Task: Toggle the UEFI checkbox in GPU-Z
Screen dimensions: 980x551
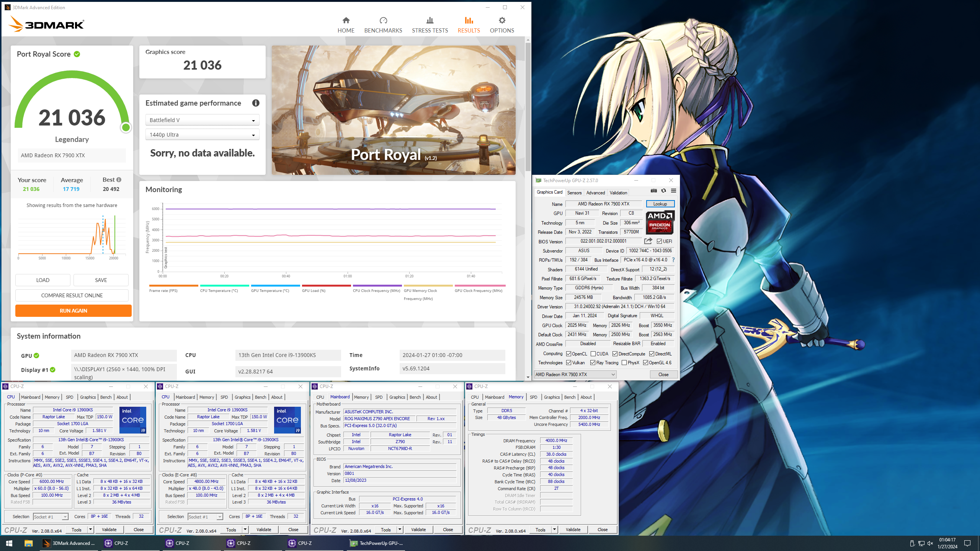Action: coord(659,241)
